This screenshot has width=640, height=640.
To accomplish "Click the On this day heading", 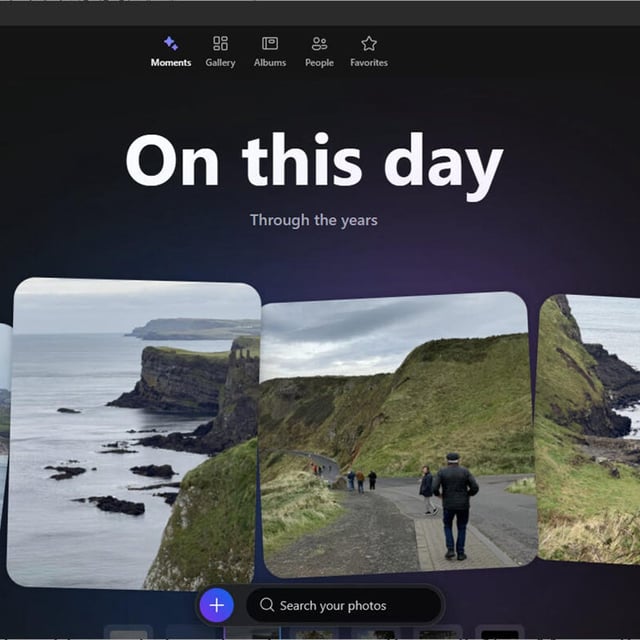I will point(314,160).
